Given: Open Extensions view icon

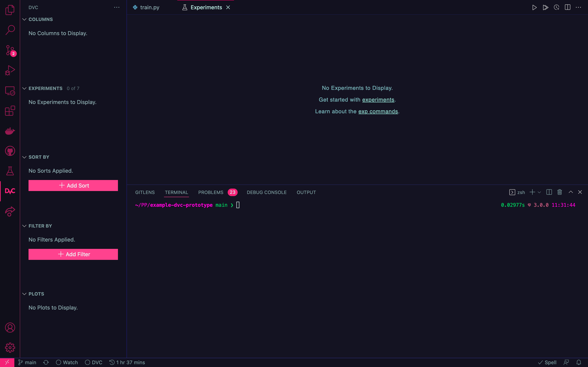Looking at the screenshot, I should 10,111.
